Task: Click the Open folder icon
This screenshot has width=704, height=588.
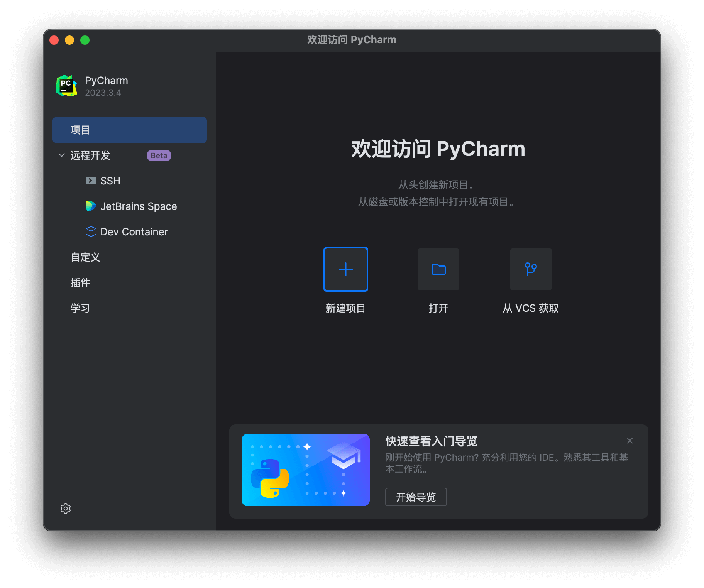Action: point(438,269)
